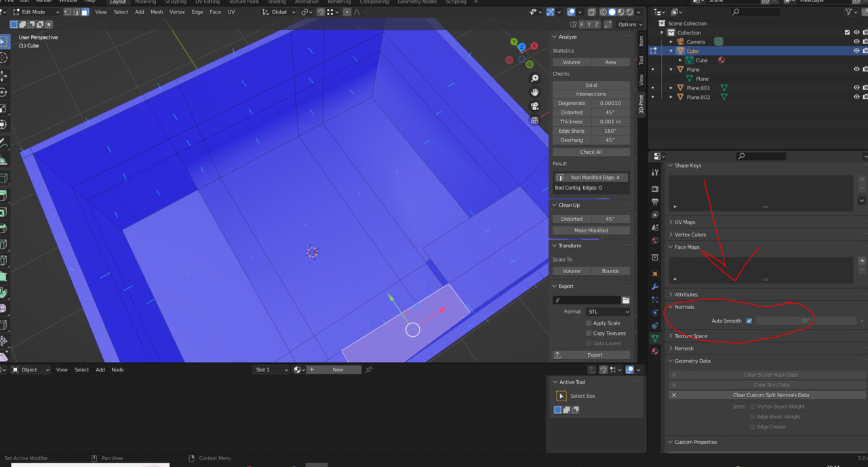The width and height of the screenshot is (868, 467).
Task: Open Object Data mesh properties tab
Action: [655, 338]
